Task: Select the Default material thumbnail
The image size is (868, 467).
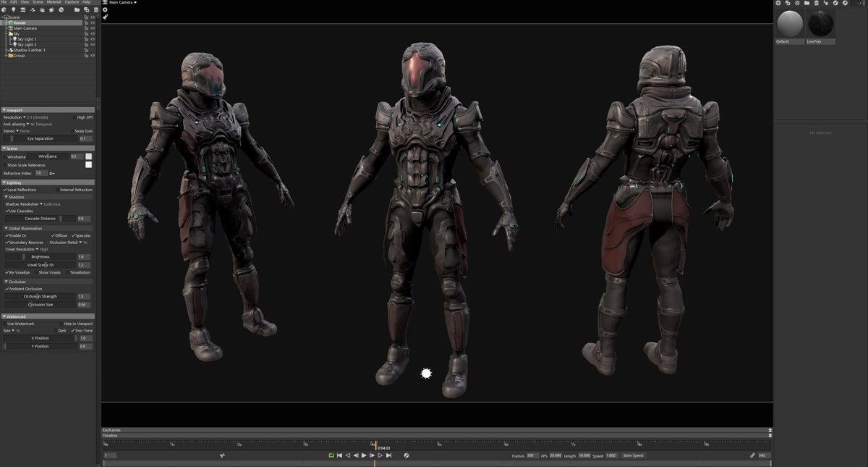Action: coord(789,24)
